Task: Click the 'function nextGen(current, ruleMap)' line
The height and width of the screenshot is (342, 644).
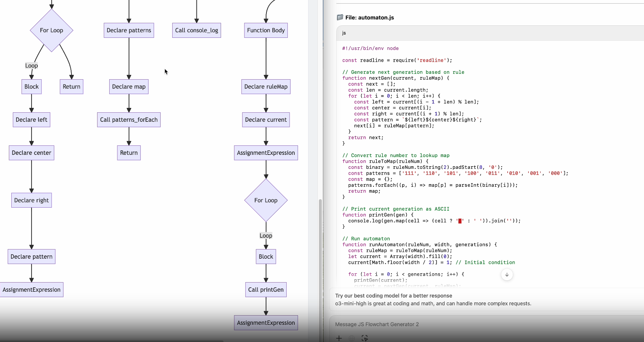Action: click(396, 78)
